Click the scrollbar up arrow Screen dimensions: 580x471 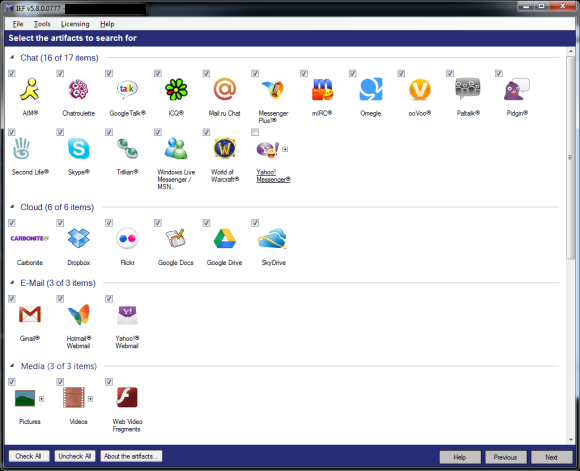570,51
